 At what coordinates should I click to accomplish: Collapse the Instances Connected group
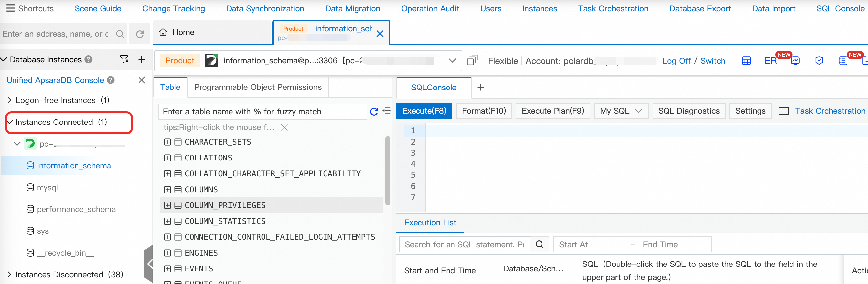click(10, 122)
